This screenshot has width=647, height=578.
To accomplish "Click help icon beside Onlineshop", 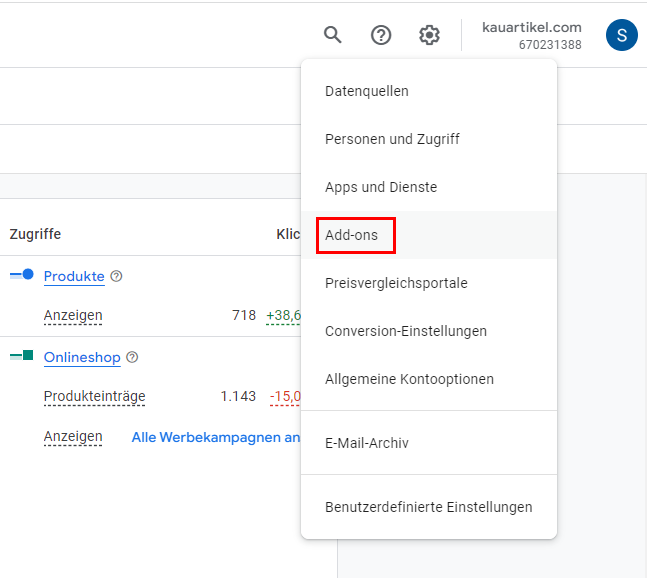I will click(x=132, y=357).
